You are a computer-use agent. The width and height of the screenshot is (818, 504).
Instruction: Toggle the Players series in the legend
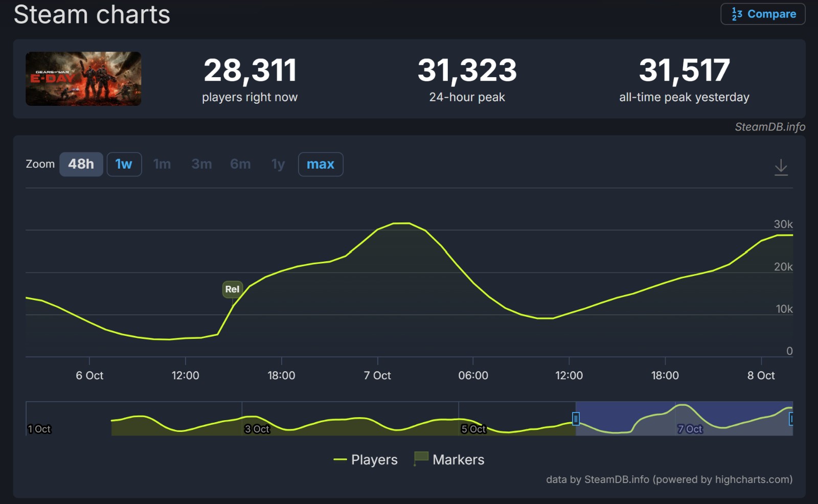[x=366, y=460]
